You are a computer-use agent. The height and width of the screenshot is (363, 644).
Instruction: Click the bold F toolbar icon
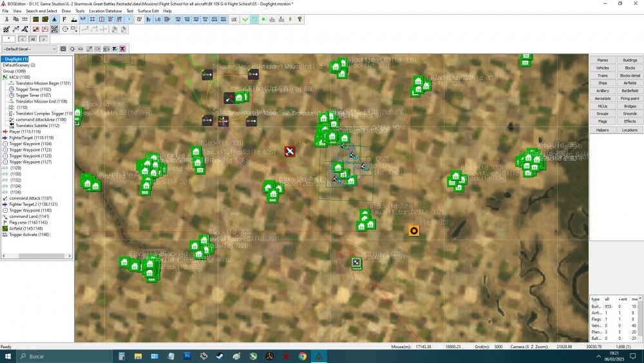[x=64, y=20]
